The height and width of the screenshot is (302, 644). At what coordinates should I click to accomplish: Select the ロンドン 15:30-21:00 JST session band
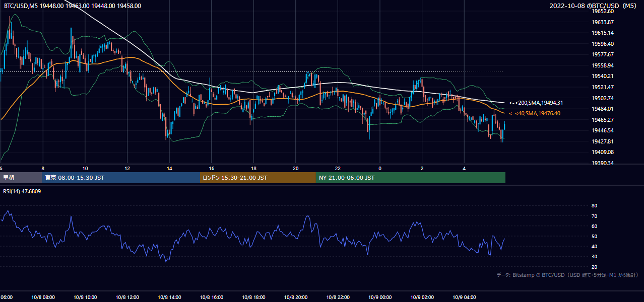click(x=258, y=178)
